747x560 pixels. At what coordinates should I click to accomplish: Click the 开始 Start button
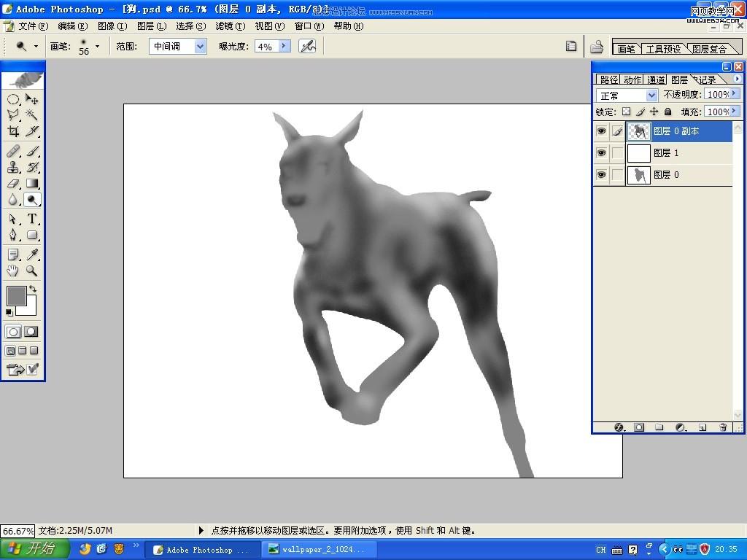(35, 549)
